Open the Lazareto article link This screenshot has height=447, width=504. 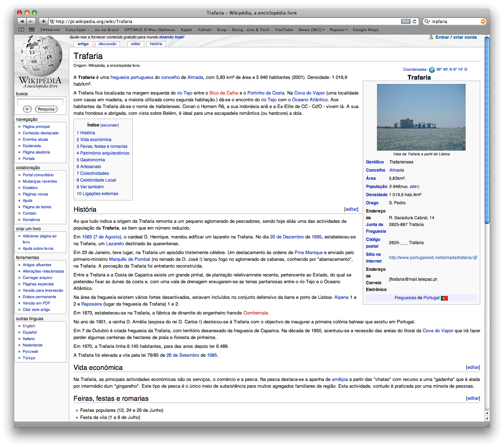coord(115,244)
